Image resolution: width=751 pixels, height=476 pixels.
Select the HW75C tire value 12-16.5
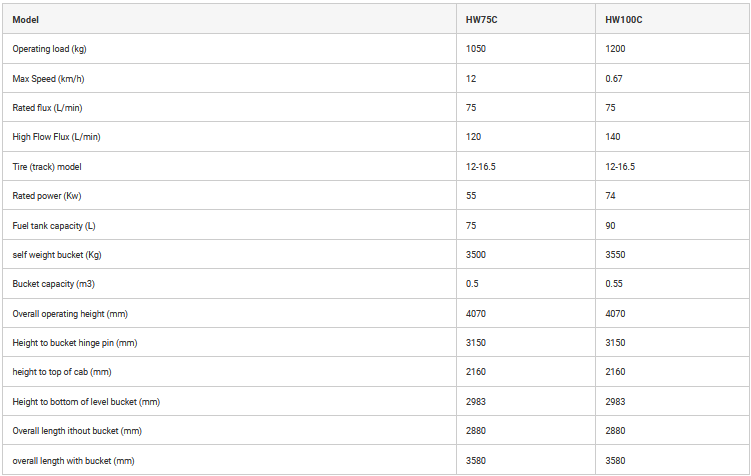(480, 167)
